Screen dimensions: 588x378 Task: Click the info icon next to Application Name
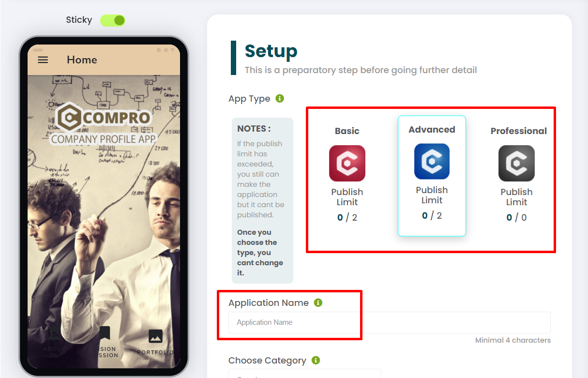[x=318, y=302]
